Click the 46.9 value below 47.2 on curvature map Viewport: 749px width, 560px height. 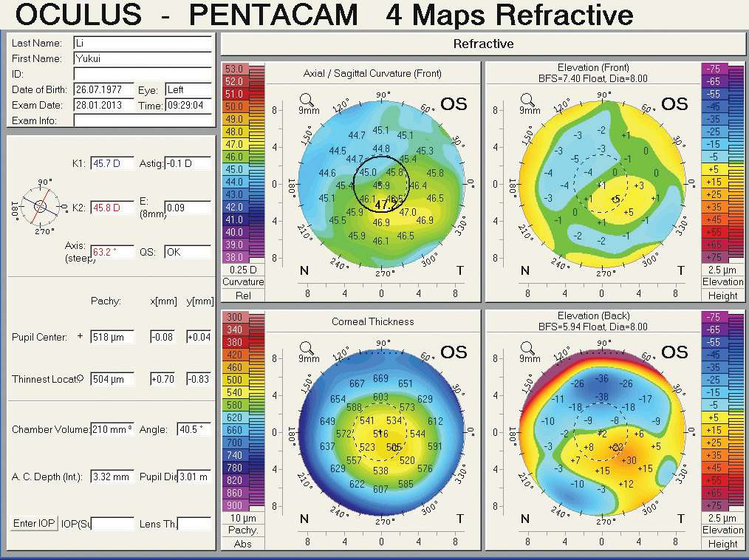tap(381, 222)
